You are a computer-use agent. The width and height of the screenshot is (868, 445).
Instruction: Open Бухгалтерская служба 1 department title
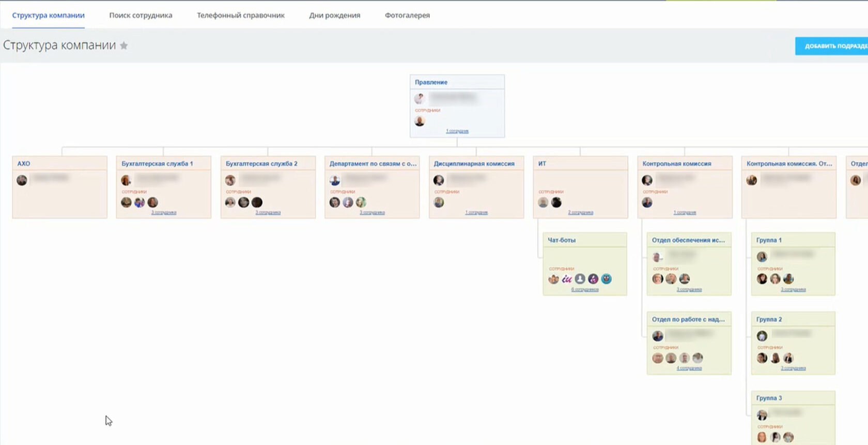coord(157,163)
